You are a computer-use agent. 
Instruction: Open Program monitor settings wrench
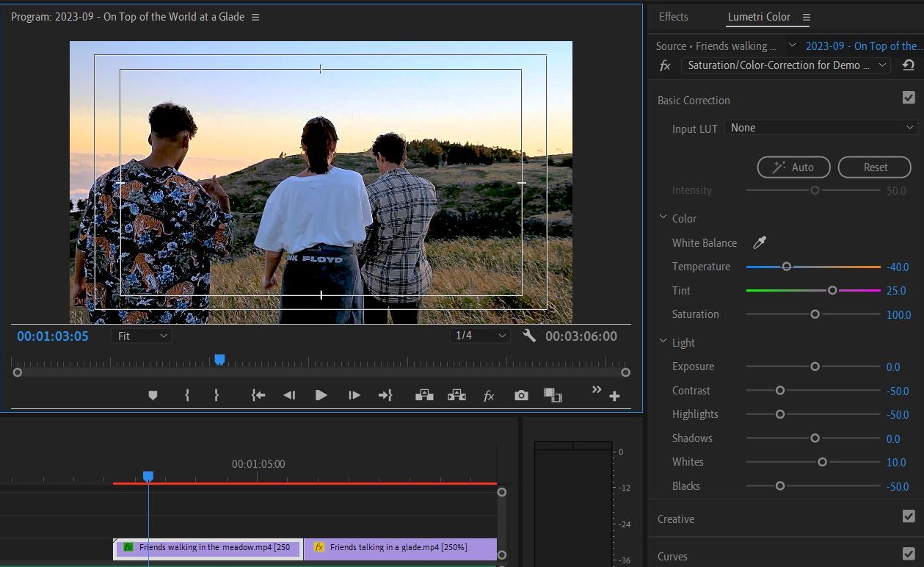(x=529, y=336)
